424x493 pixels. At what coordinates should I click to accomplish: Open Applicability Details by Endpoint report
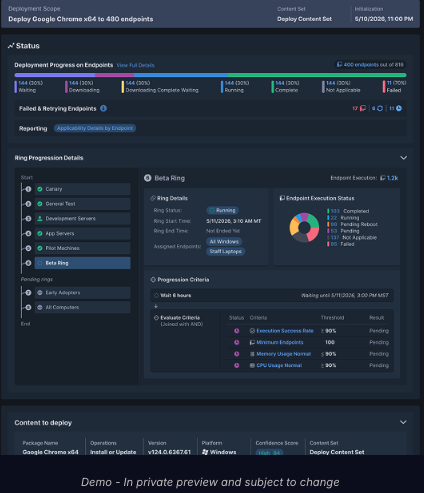click(95, 128)
